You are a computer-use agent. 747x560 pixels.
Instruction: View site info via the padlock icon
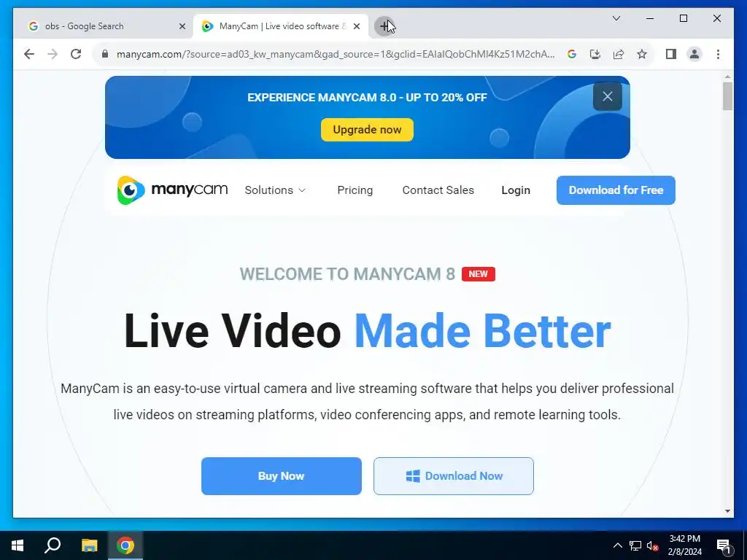[105, 54]
